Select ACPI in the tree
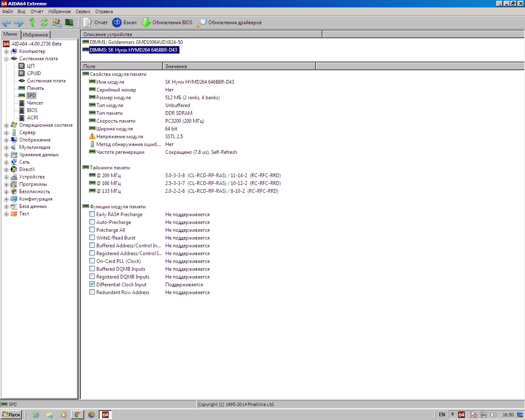The image size is (525, 420). (32, 118)
